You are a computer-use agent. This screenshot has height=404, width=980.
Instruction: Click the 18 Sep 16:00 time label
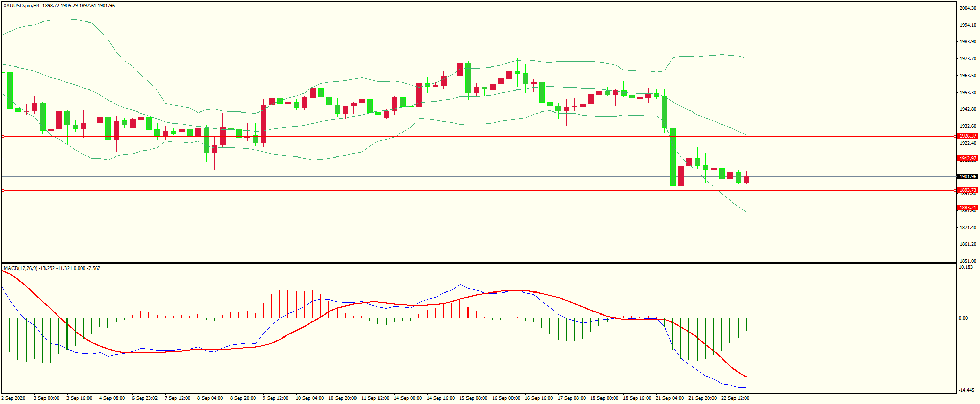[637, 398]
